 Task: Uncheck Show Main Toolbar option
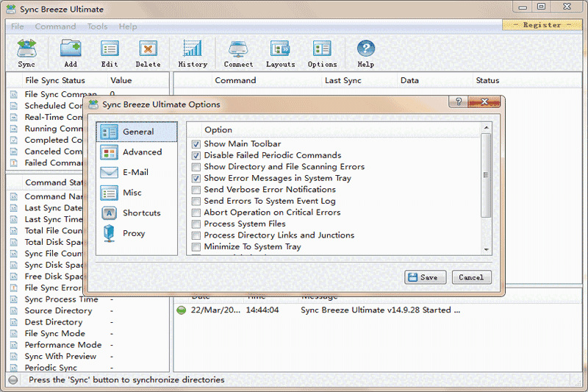click(196, 144)
